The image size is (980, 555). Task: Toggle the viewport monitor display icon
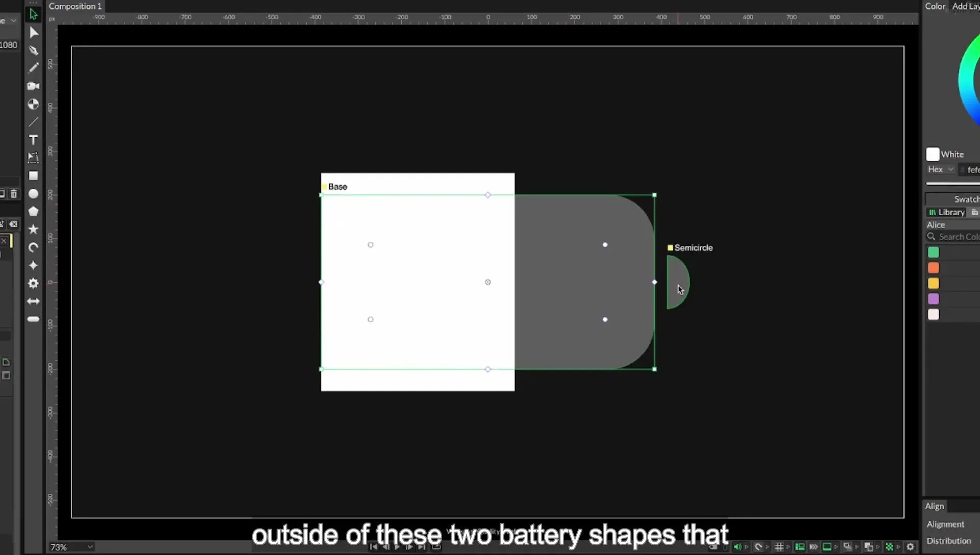pos(827,547)
